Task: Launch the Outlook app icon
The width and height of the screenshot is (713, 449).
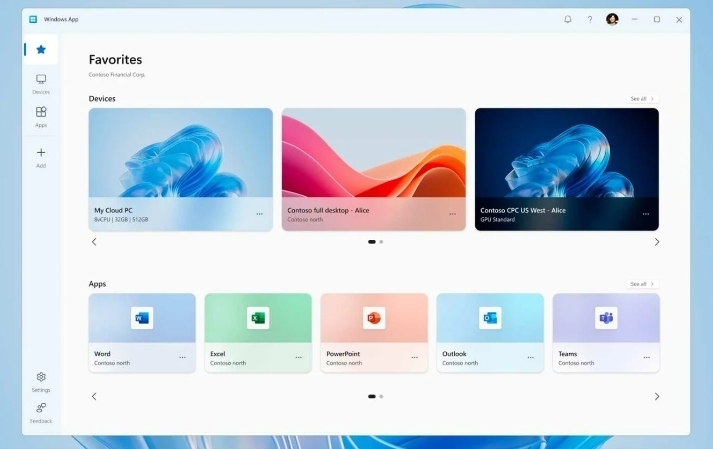Action: (490, 318)
